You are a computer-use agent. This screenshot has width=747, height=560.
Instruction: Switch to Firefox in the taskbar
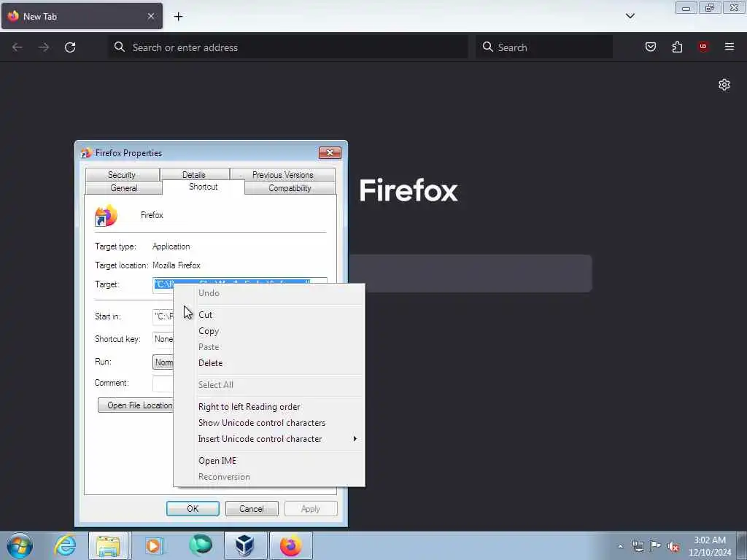(291, 545)
